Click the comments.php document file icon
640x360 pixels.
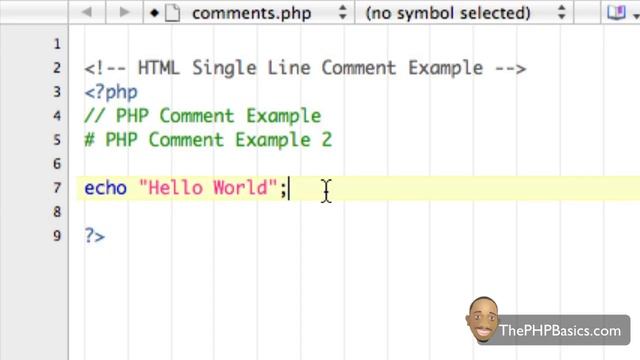173,13
